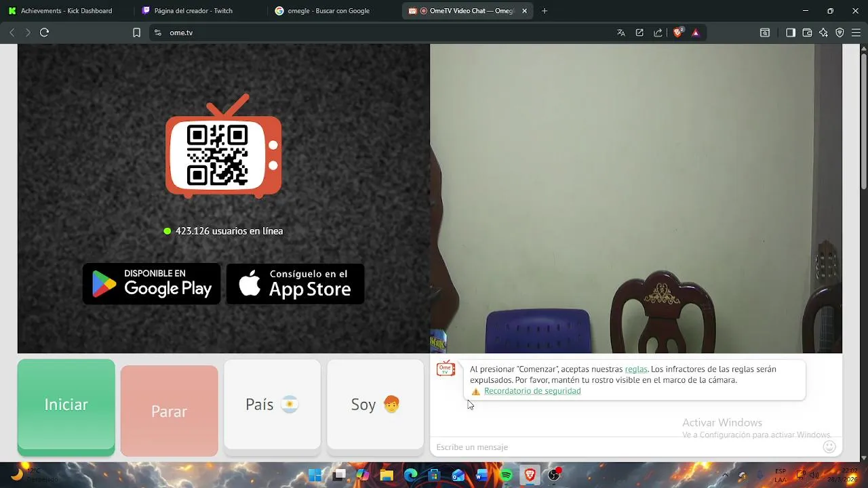Click the Disponible en Google Play badge

[151, 283]
